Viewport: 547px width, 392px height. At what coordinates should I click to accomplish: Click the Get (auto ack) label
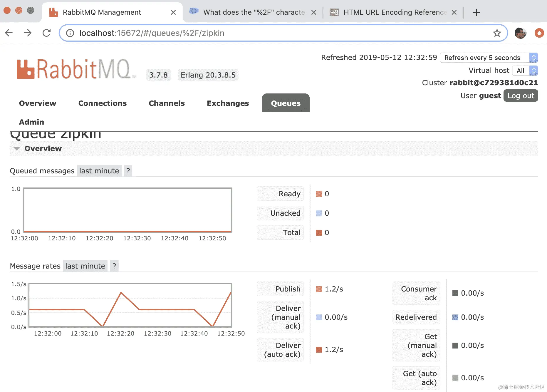click(x=416, y=378)
